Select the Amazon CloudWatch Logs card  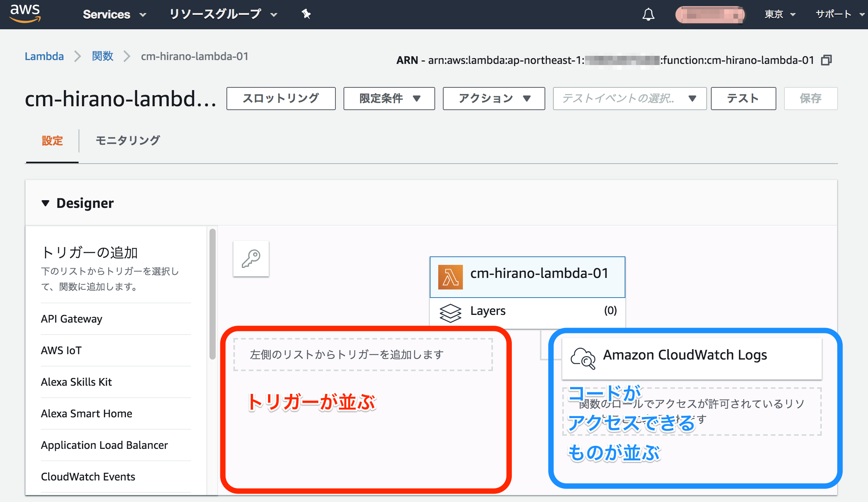[692, 358]
